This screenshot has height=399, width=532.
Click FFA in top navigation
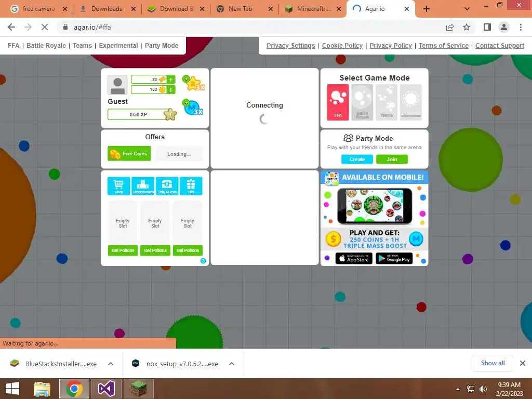coord(14,46)
